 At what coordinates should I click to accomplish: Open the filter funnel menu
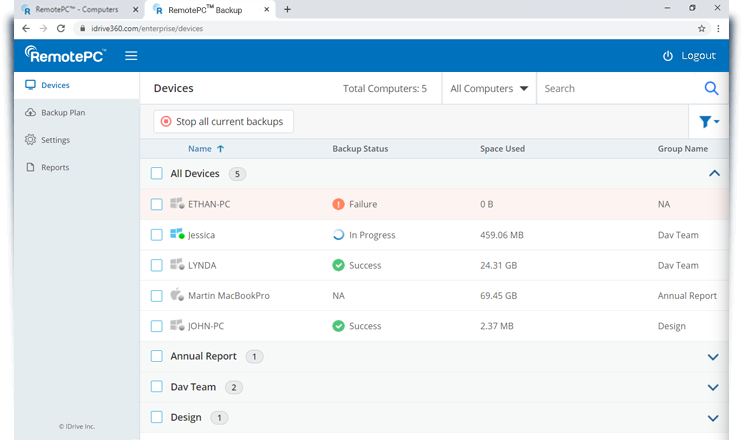708,122
